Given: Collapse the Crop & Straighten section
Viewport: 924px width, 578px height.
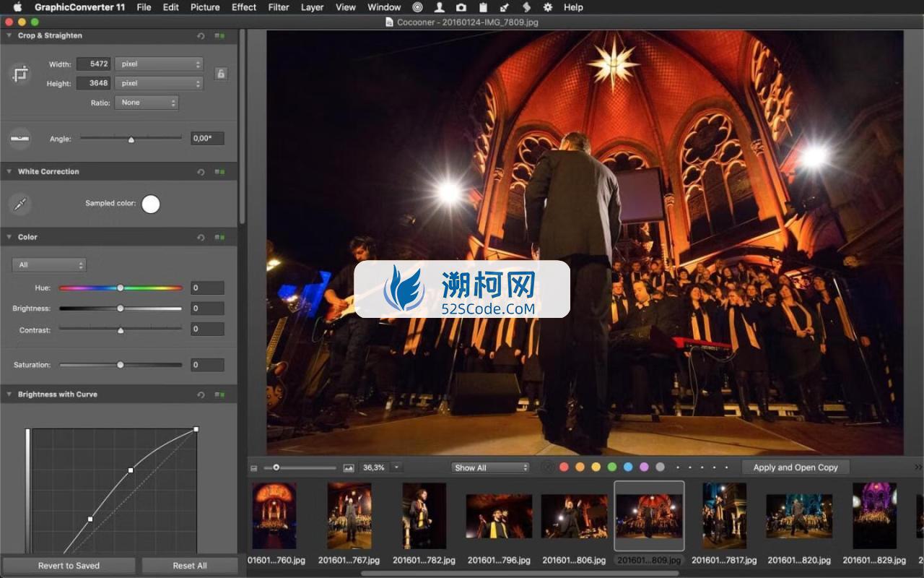Looking at the screenshot, I should pyautogui.click(x=9, y=35).
